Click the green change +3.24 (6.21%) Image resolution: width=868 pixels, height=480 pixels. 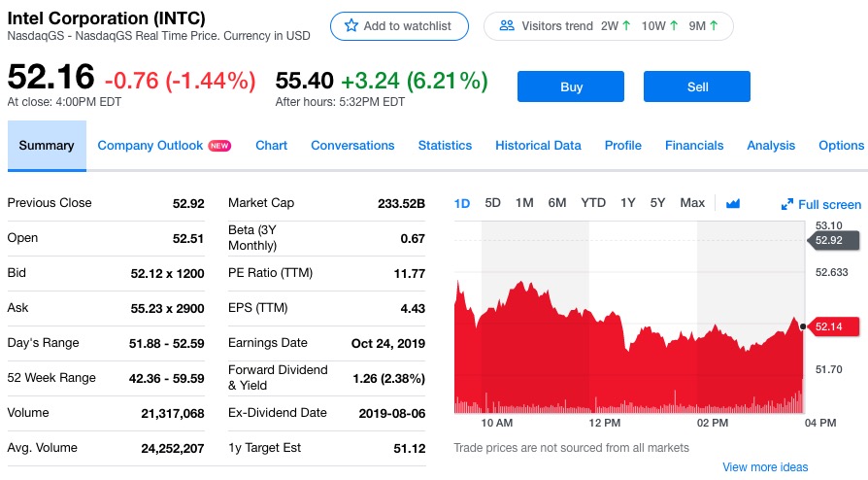pyautogui.click(x=414, y=81)
